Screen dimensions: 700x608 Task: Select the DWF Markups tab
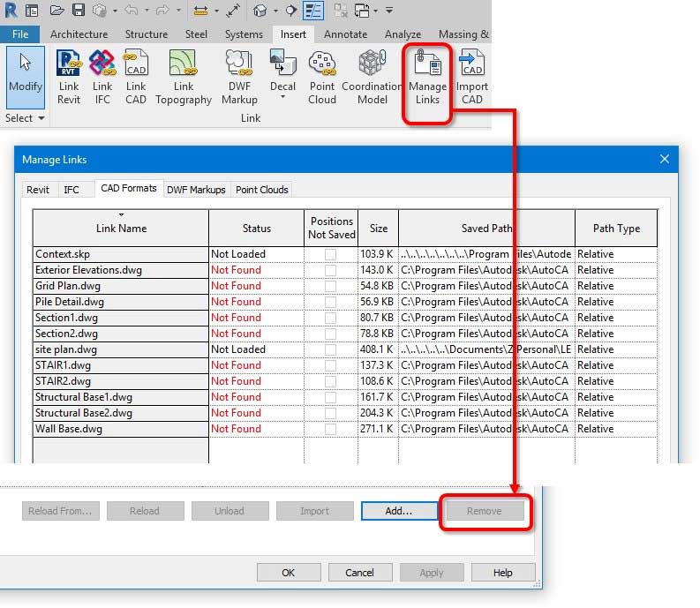[x=196, y=190]
